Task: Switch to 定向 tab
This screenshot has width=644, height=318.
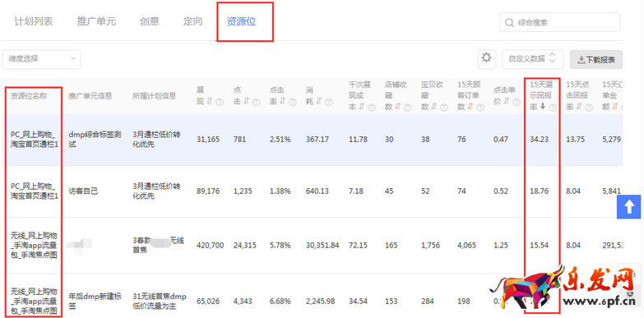Action: 192,21
